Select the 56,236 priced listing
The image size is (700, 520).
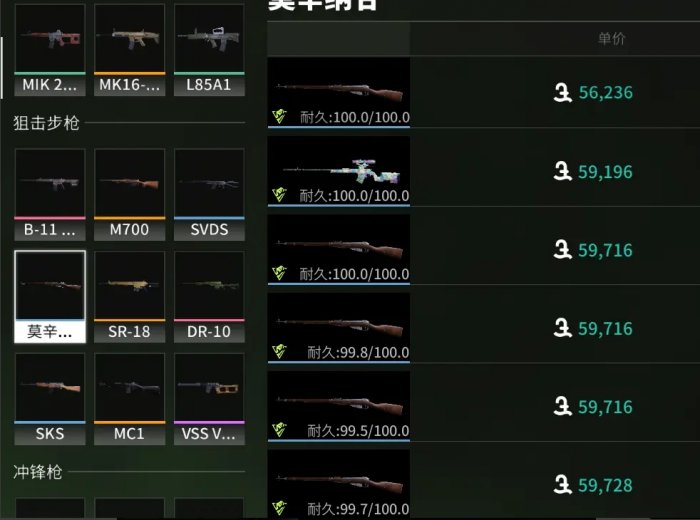click(483, 92)
